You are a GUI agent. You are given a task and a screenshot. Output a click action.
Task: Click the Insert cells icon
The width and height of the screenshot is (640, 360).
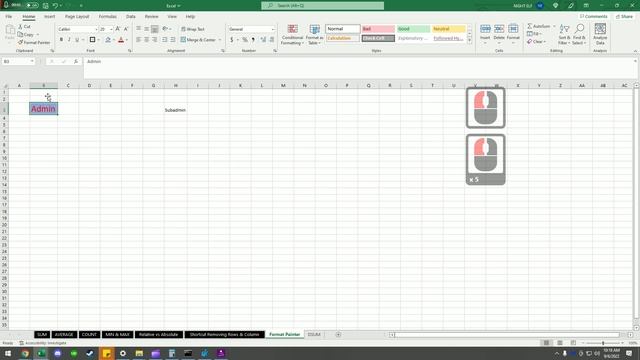point(485,29)
